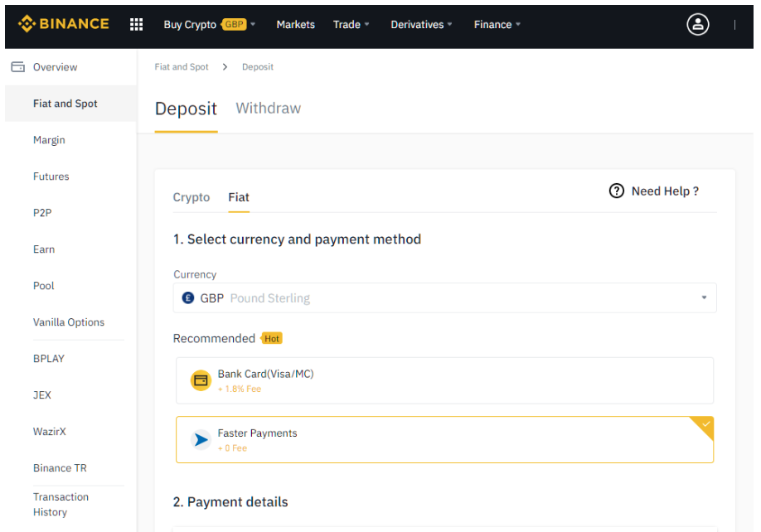Open BPLAY in the sidebar

click(49, 358)
